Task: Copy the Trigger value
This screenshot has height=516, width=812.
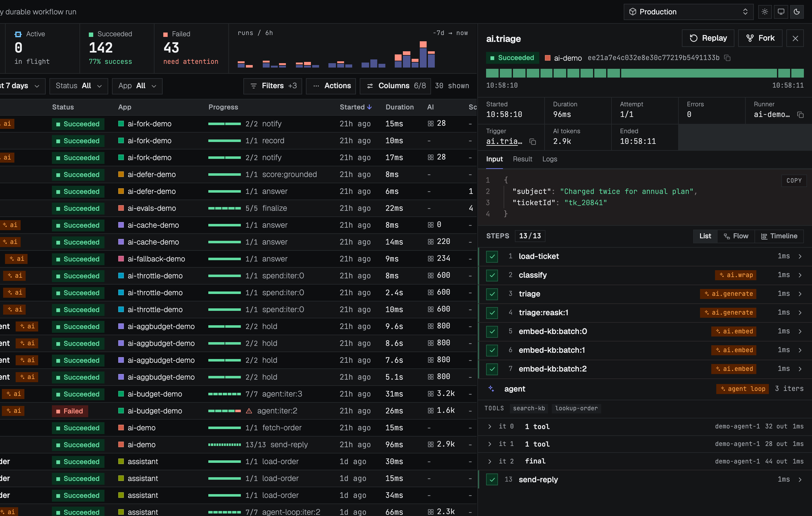Action: pyautogui.click(x=533, y=142)
